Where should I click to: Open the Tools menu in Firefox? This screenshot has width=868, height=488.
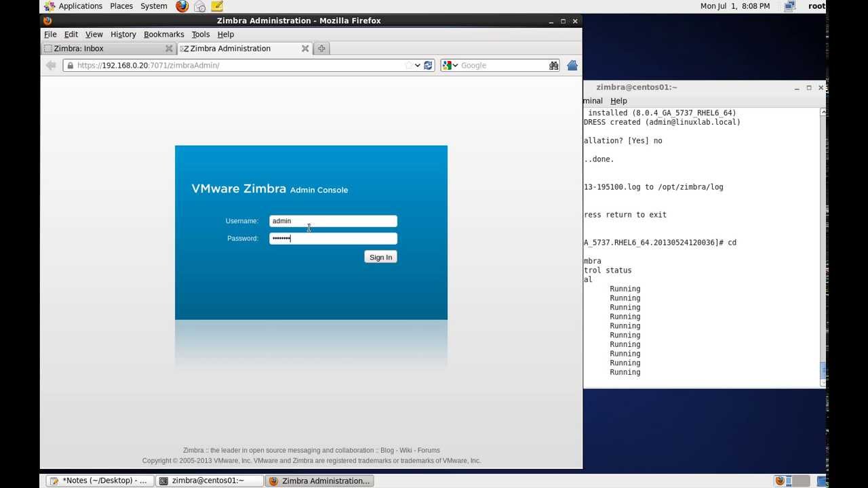pos(200,34)
